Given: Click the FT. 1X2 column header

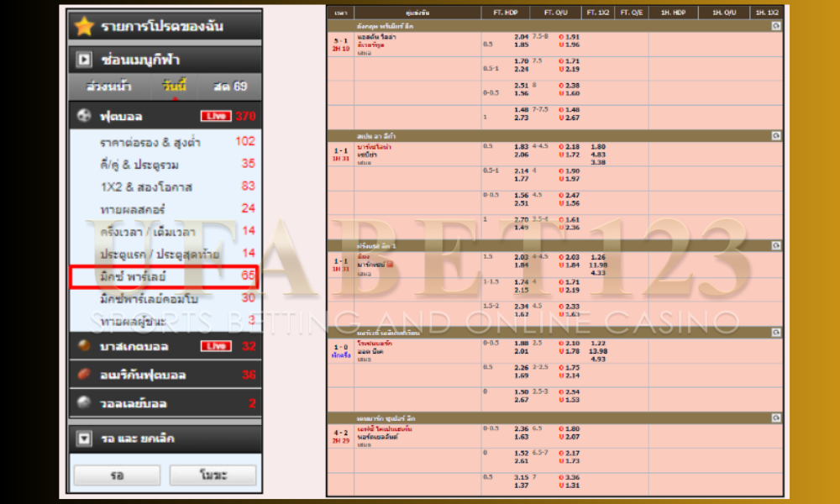Looking at the screenshot, I should 598,13.
